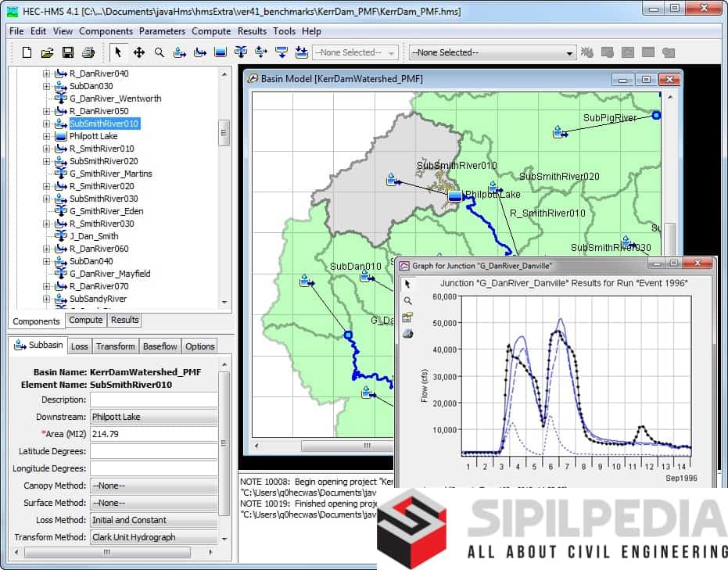The image size is (728, 570).
Task: Switch to the Compute tab
Action: [86, 320]
